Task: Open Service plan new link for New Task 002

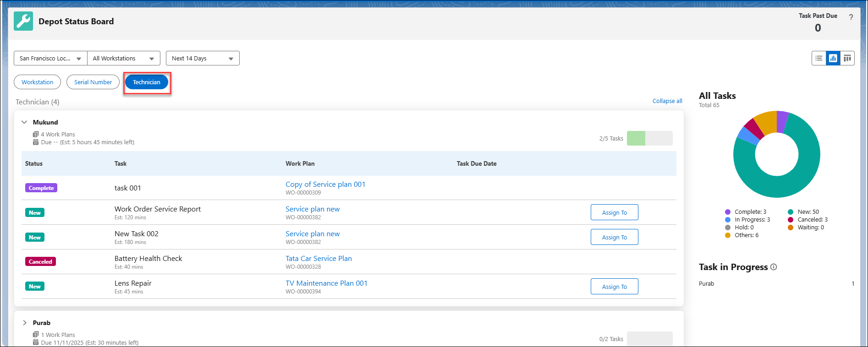Action: 313,233
